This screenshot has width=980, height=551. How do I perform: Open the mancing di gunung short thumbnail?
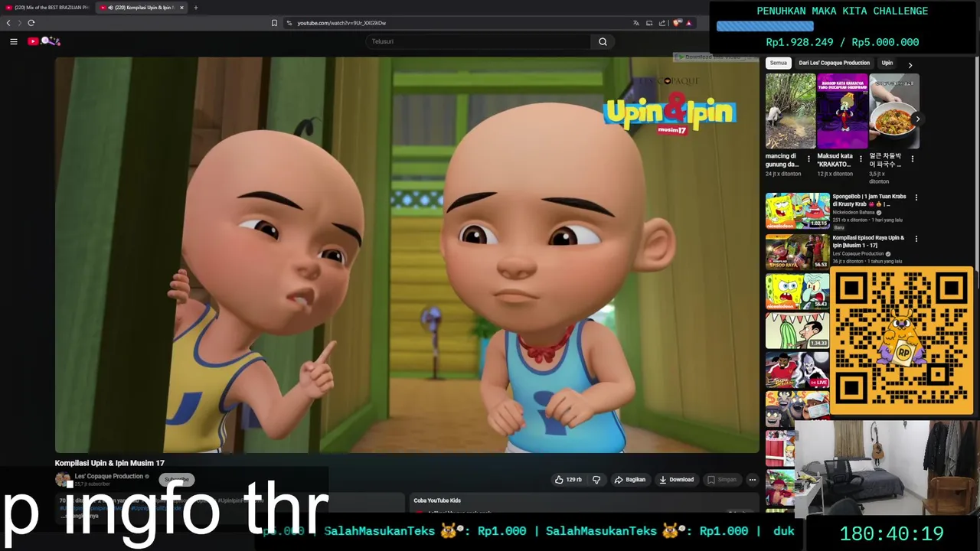pyautogui.click(x=790, y=111)
